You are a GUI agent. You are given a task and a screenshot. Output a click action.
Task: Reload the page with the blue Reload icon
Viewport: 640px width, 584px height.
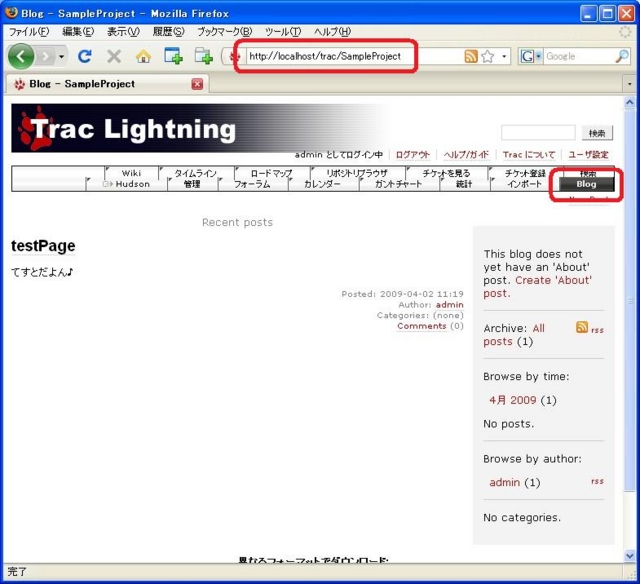(x=84, y=56)
